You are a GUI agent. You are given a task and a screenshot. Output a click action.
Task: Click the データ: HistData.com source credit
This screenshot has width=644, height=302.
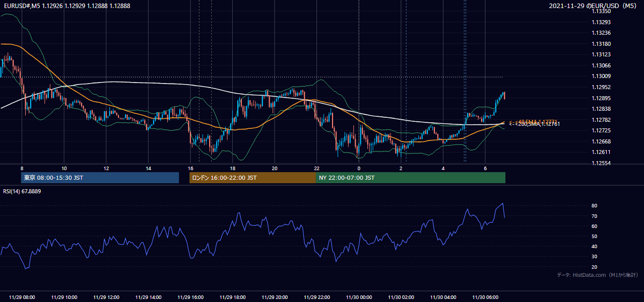tap(598, 275)
